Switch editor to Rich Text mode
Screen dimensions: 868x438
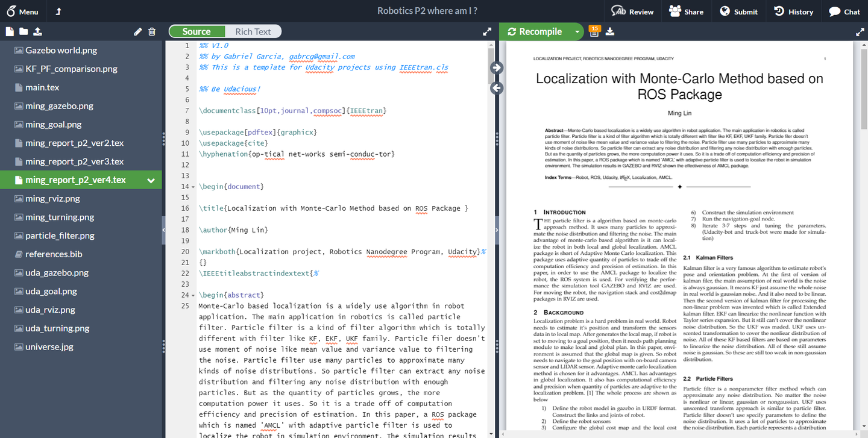click(253, 32)
